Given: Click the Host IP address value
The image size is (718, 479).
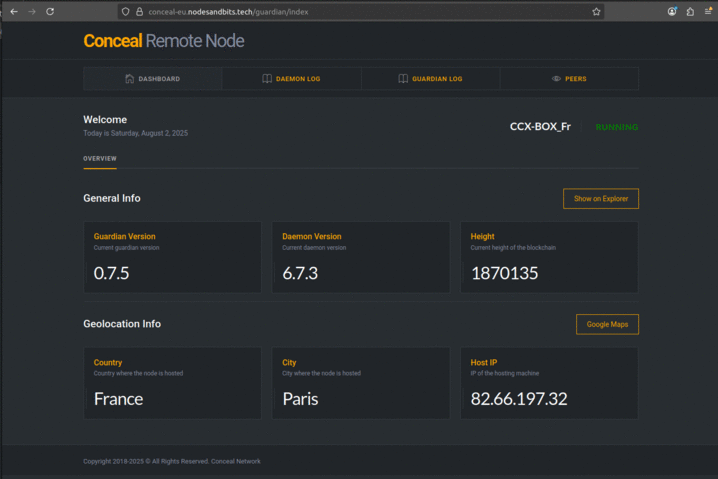Looking at the screenshot, I should pos(519,399).
